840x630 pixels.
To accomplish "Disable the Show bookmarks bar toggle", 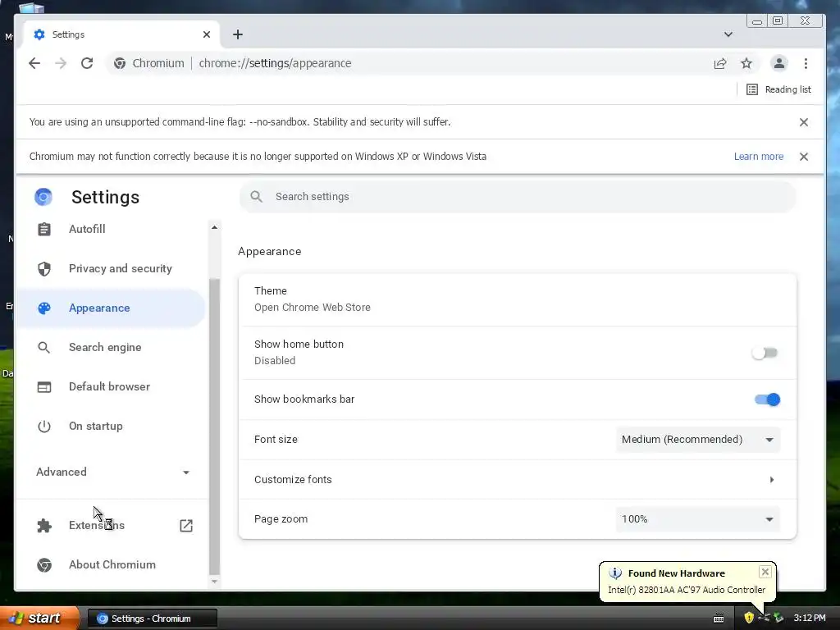I will click(767, 399).
